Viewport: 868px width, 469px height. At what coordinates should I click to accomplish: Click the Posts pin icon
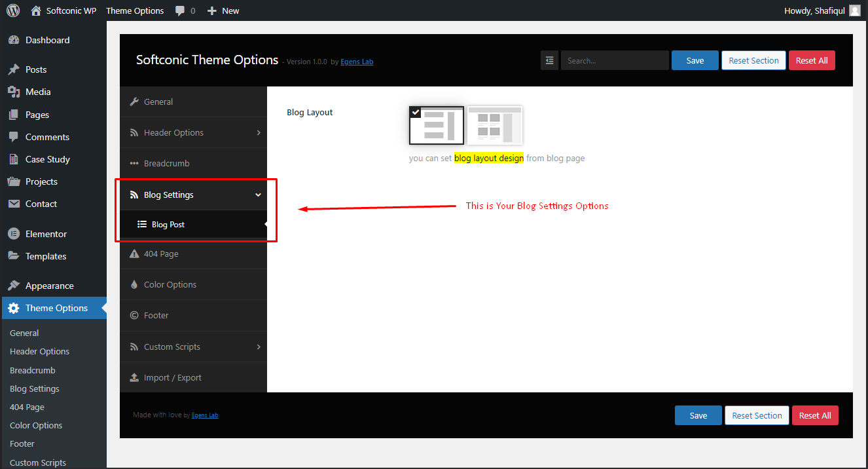pos(14,69)
